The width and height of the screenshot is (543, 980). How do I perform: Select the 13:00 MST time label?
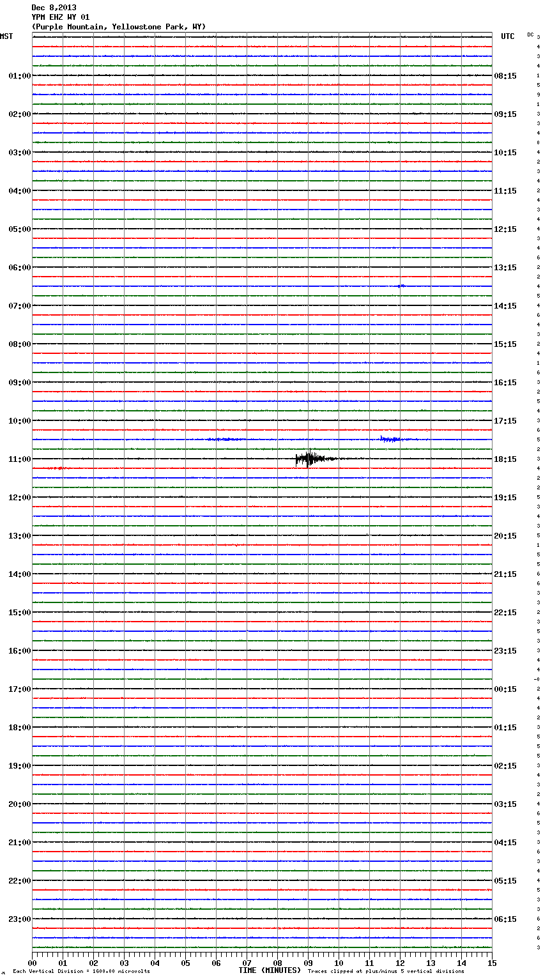tap(20, 536)
